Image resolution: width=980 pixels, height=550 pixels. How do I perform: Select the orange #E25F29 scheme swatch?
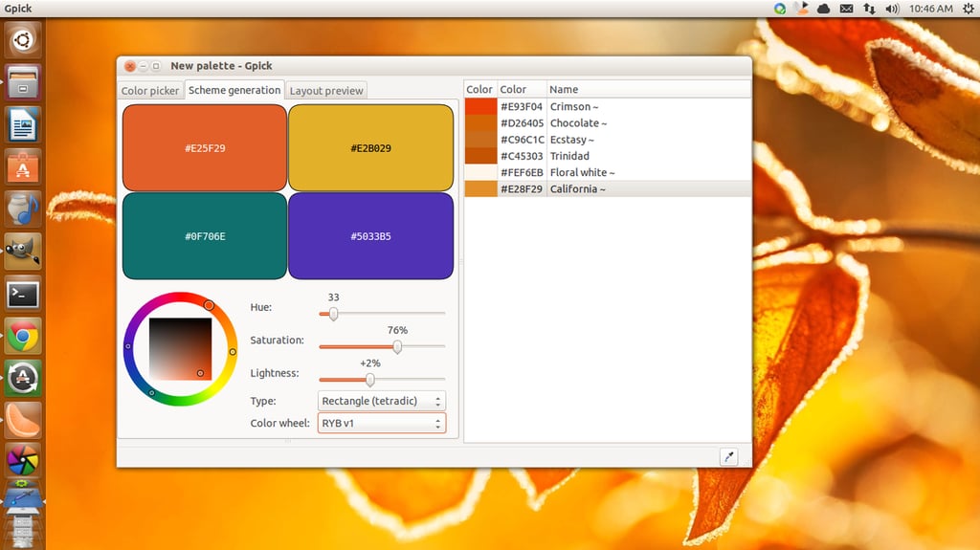pos(205,147)
